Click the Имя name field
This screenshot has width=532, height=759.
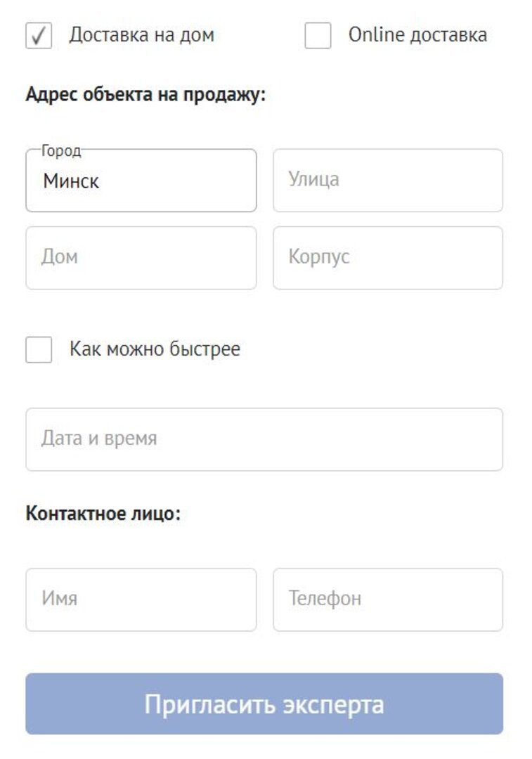(x=141, y=599)
